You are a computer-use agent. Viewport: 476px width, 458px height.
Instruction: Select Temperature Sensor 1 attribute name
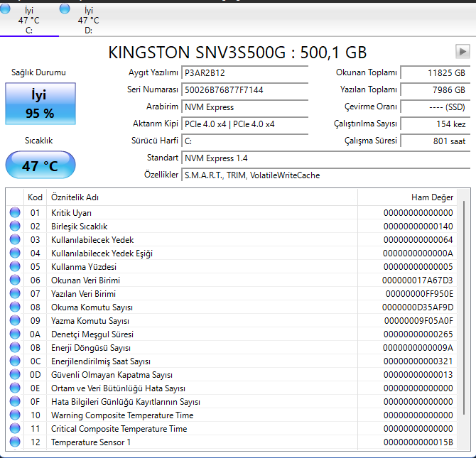point(91,442)
